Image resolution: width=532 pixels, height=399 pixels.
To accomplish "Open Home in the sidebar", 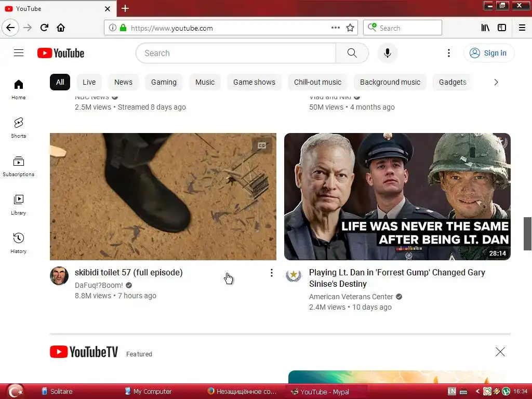I will coord(19,89).
